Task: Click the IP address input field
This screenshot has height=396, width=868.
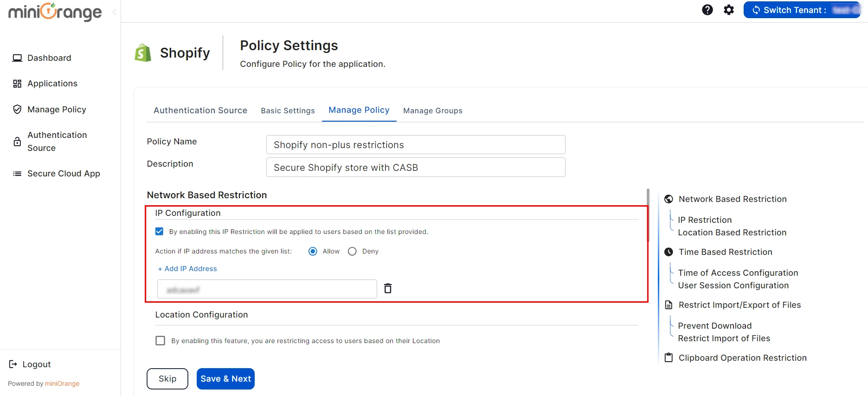Action: 267,289
